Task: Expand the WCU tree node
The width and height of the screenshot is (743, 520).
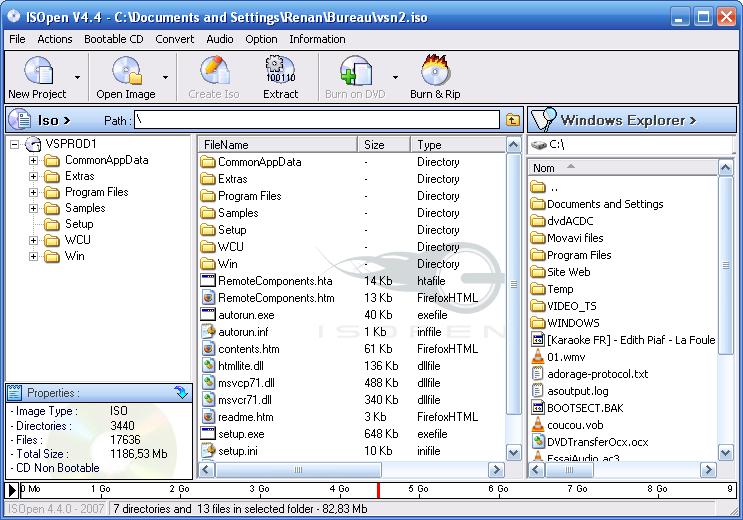Action: (33, 240)
